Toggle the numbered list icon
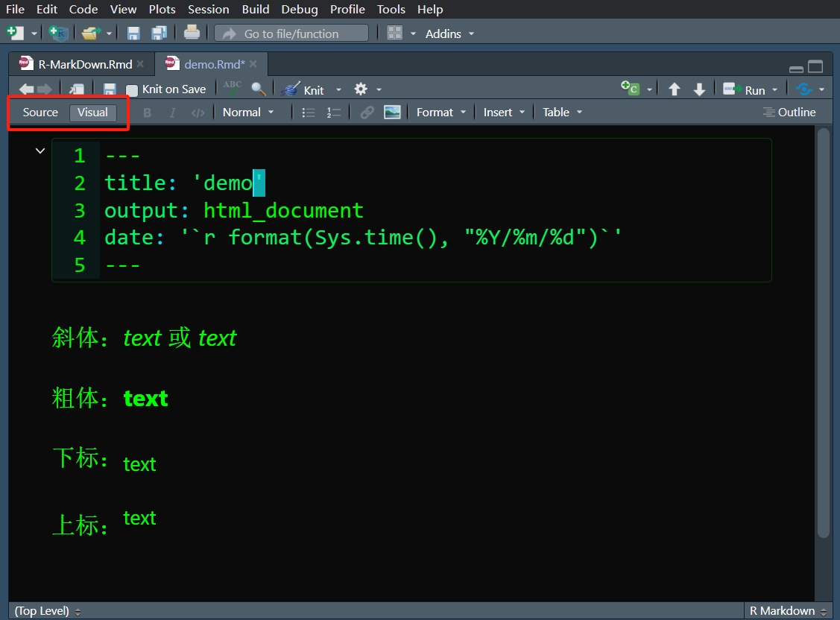The image size is (840, 620). tap(334, 113)
